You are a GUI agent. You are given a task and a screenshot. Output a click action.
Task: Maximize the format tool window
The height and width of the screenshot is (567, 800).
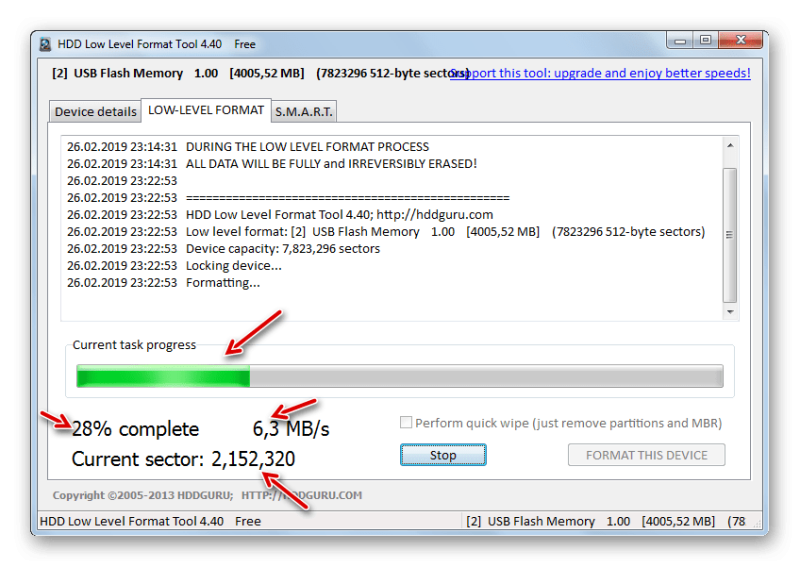coord(706,41)
